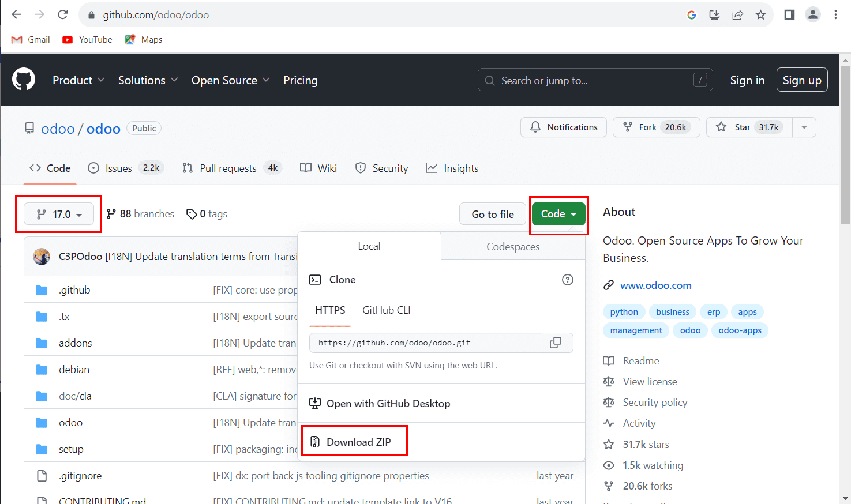Viewport: 851px width, 504px height.
Task: Open the View license link
Action: tap(650, 382)
